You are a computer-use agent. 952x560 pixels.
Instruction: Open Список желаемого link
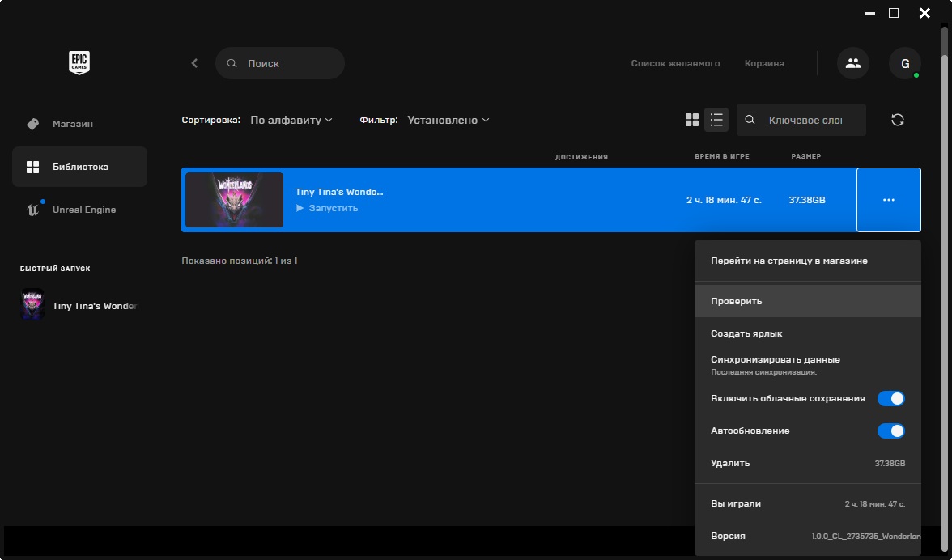click(x=675, y=63)
